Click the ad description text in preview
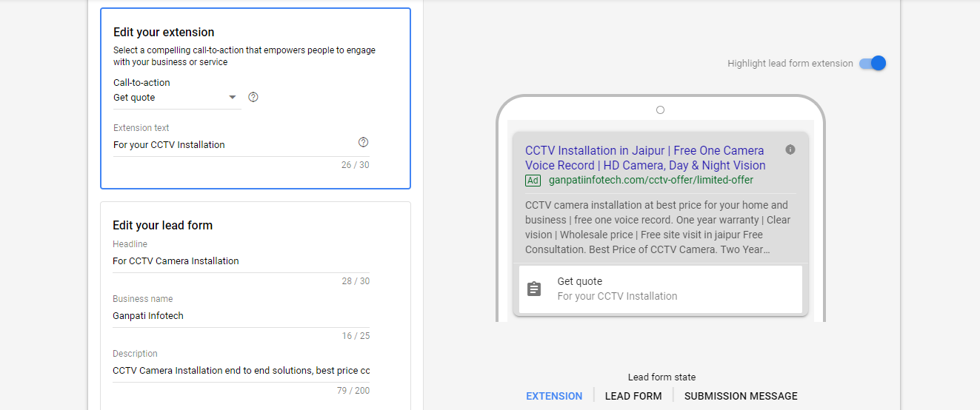 coord(658,227)
